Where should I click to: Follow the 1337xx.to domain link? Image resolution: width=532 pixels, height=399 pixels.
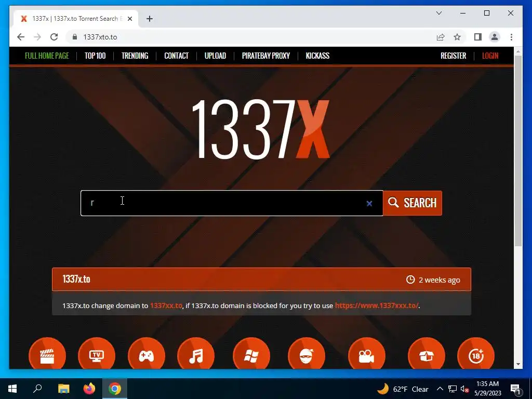tap(166, 305)
